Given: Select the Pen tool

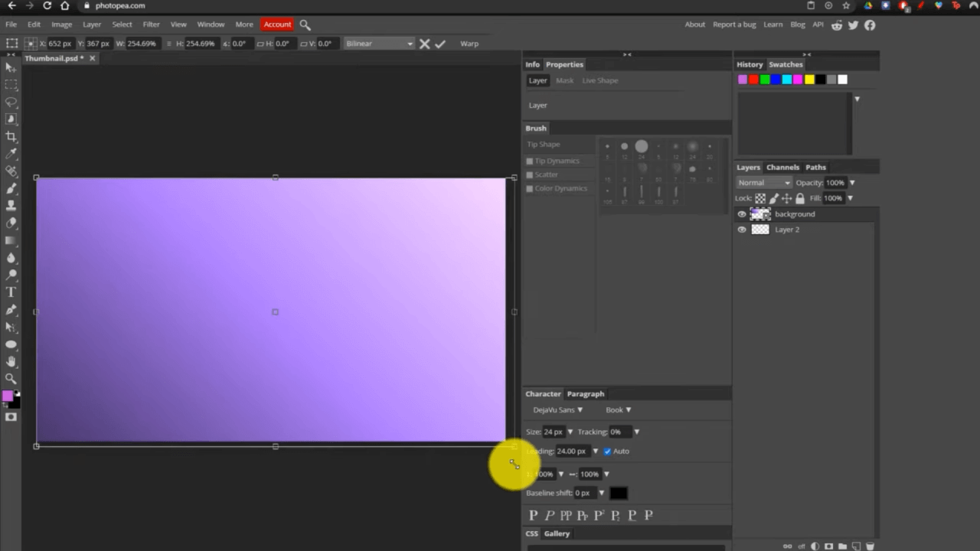Looking at the screenshot, I should pyautogui.click(x=11, y=310).
